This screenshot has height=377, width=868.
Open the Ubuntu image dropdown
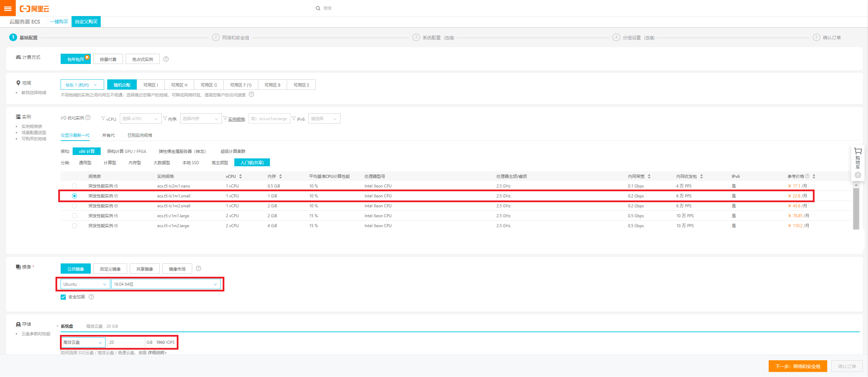point(85,284)
